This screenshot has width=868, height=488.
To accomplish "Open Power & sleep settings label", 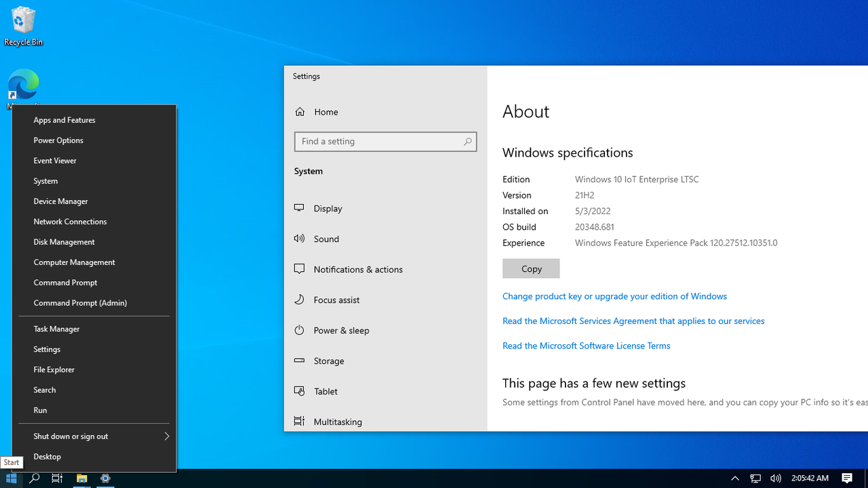I will (x=342, y=330).
